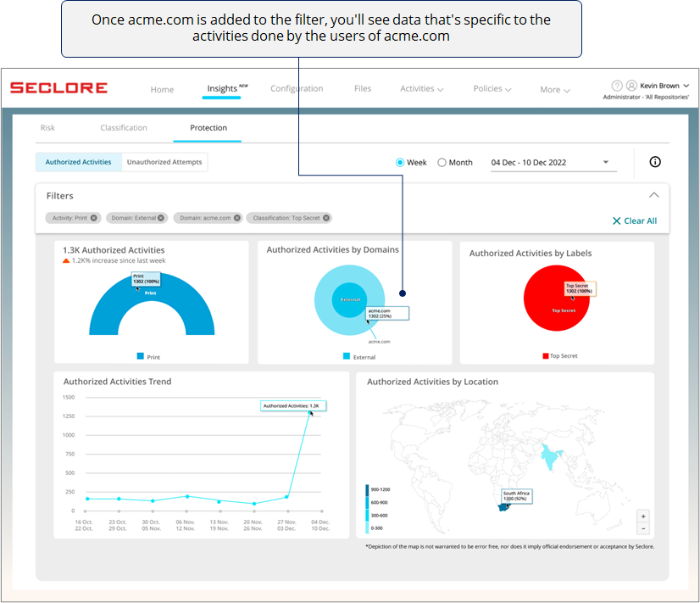The width and height of the screenshot is (700, 603).
Task: Click the External legend swatch
Action: [x=347, y=356]
